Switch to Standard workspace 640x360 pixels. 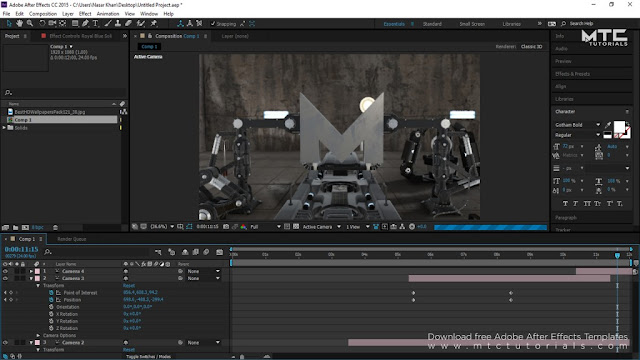coord(432,24)
